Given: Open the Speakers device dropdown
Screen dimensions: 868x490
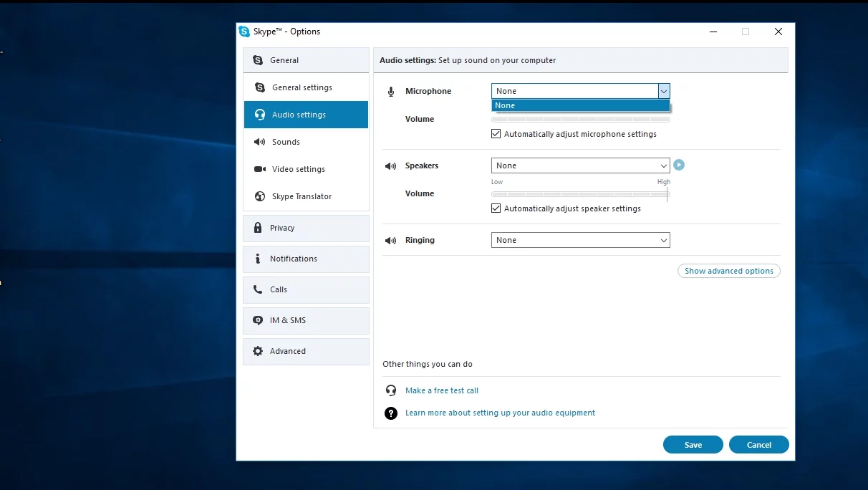Looking at the screenshot, I should [580, 165].
